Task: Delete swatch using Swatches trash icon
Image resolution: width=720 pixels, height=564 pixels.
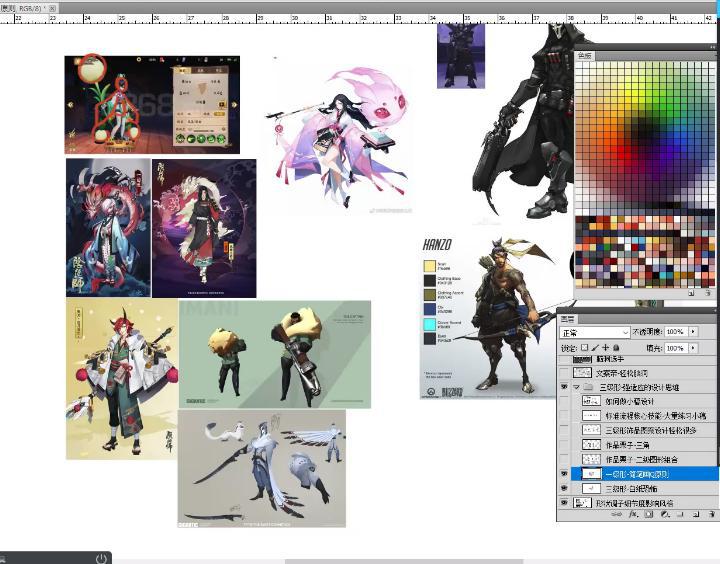Action: (x=708, y=293)
